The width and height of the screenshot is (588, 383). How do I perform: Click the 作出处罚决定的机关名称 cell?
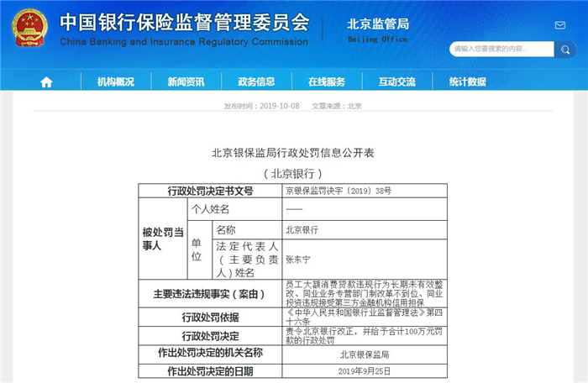click(x=210, y=354)
